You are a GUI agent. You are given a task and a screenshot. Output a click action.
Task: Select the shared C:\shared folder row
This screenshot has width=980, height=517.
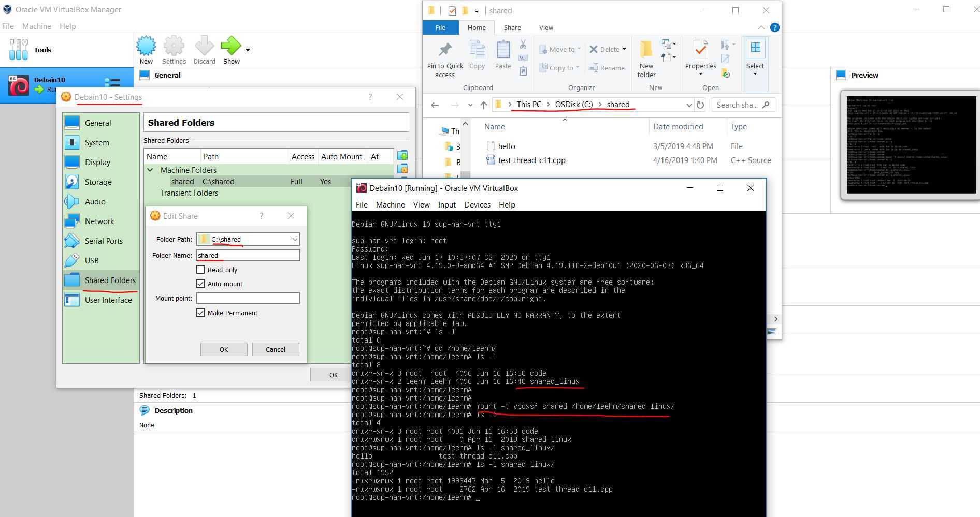pos(269,181)
